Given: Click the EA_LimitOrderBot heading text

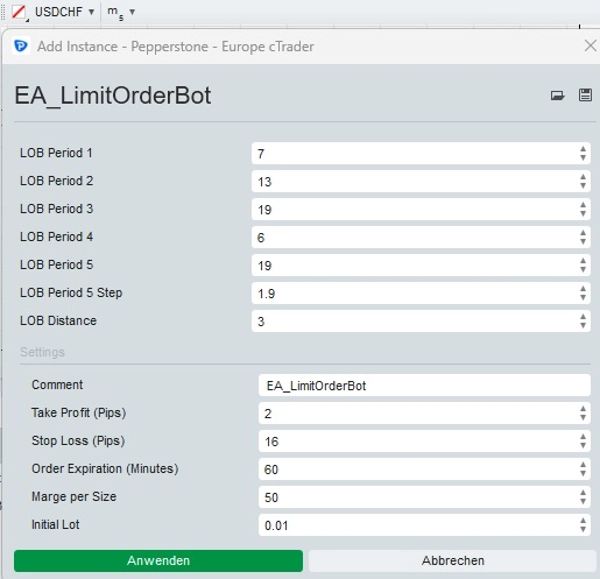Looking at the screenshot, I should pyautogui.click(x=112, y=95).
